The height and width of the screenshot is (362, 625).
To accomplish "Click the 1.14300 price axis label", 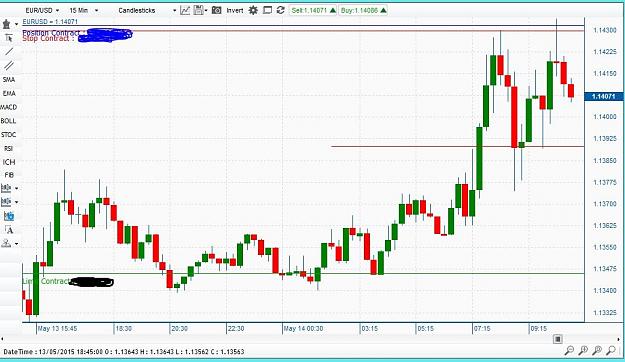I will 605,30.
